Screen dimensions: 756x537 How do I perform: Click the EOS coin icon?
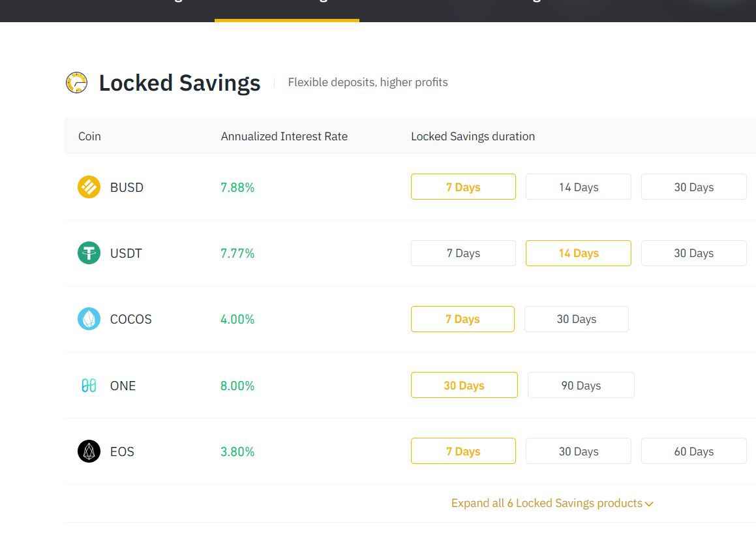[89, 452]
